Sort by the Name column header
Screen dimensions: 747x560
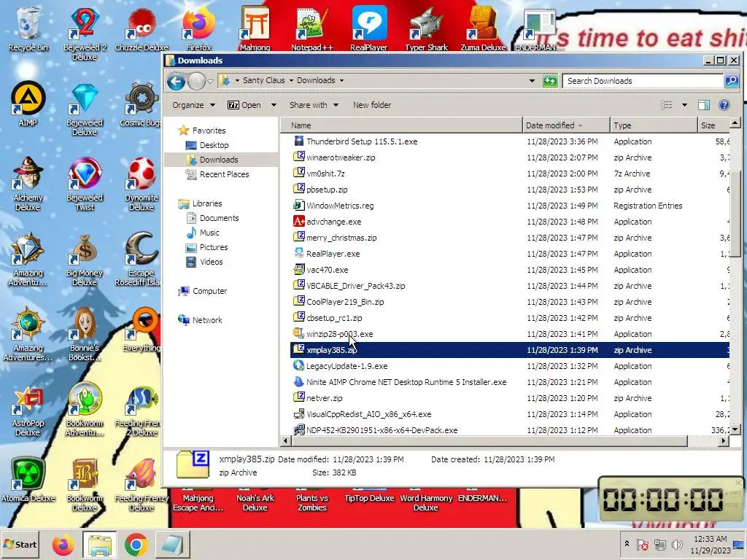[x=402, y=125]
